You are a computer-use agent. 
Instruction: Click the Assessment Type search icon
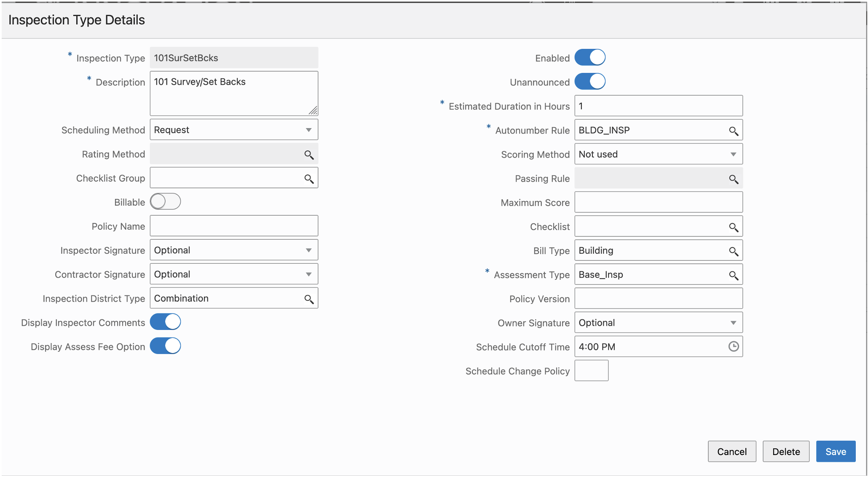(x=733, y=276)
